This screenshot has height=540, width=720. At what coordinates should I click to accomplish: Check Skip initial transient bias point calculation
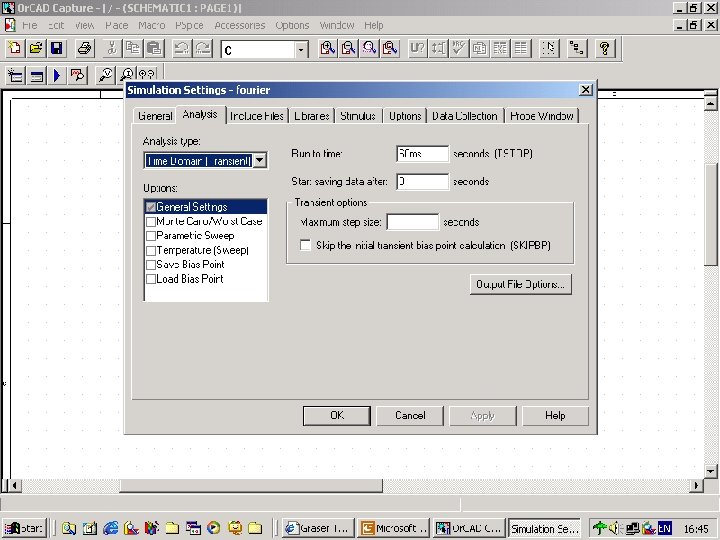pos(305,245)
